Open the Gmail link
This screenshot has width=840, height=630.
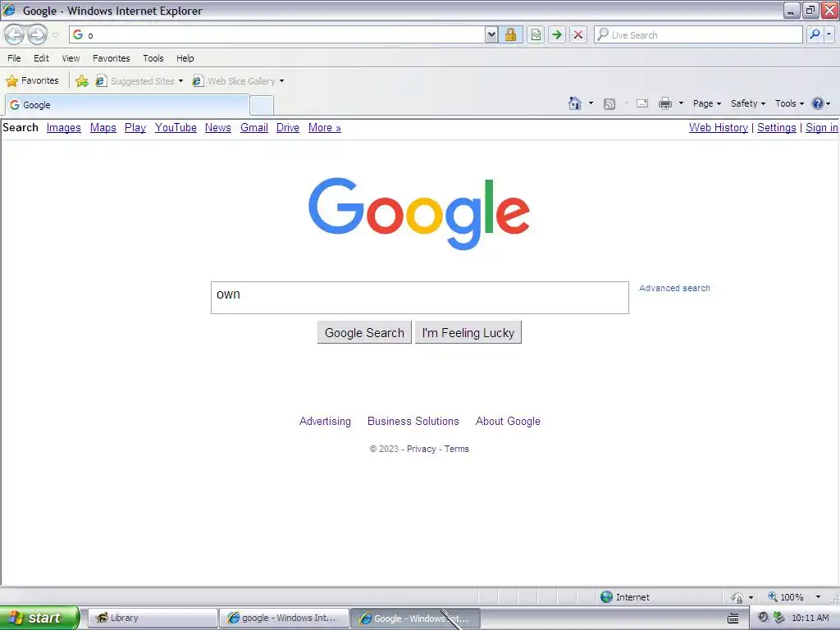click(254, 127)
